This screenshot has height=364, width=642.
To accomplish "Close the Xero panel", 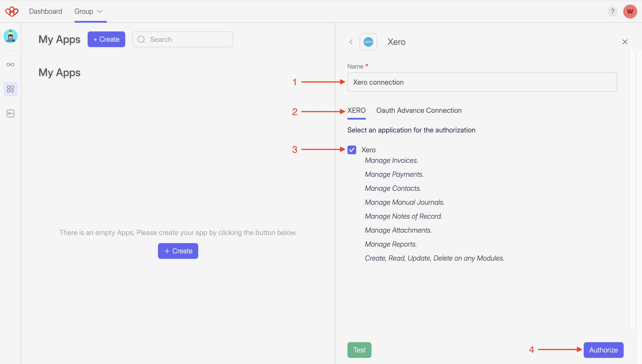I will point(625,42).
